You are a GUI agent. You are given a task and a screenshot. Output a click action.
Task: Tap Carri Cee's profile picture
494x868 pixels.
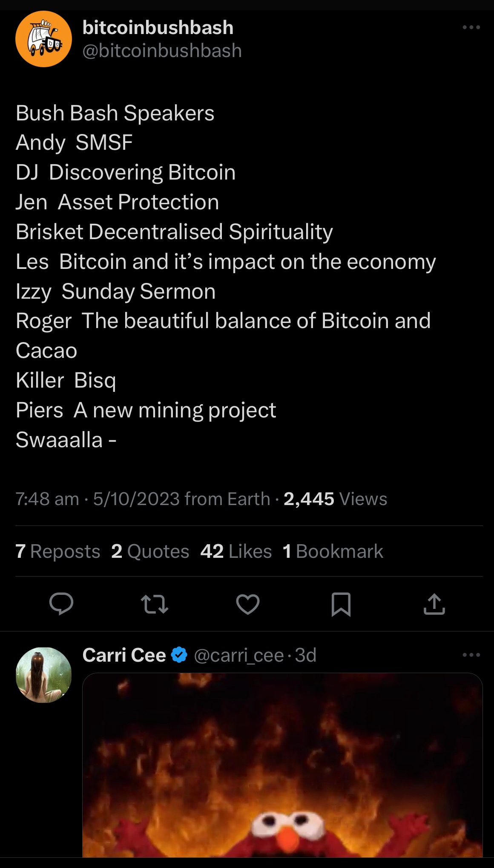(x=43, y=675)
